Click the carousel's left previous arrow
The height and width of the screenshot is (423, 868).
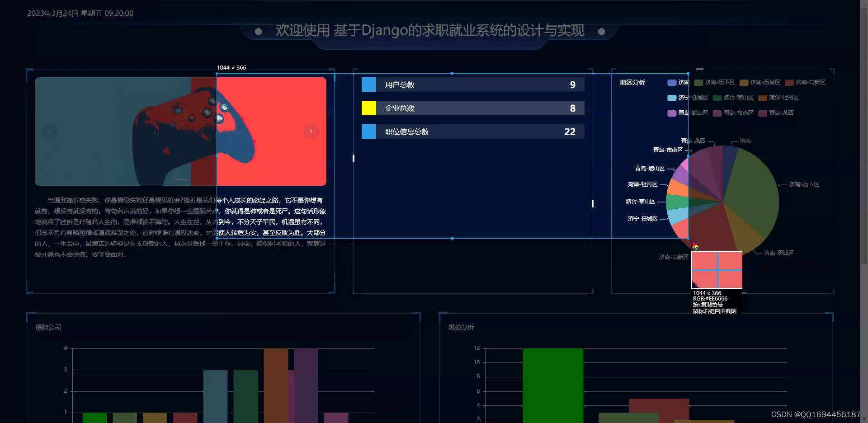pos(50,132)
